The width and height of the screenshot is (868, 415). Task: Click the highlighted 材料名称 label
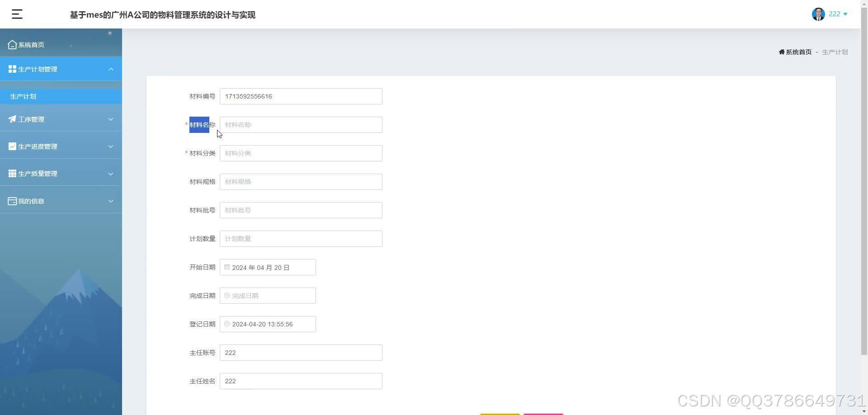202,125
